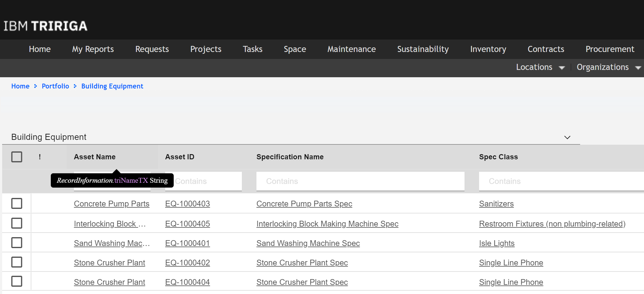This screenshot has width=644, height=294.
Task: Open the Sand Washing Mac... asset name link
Action: pyautogui.click(x=112, y=243)
